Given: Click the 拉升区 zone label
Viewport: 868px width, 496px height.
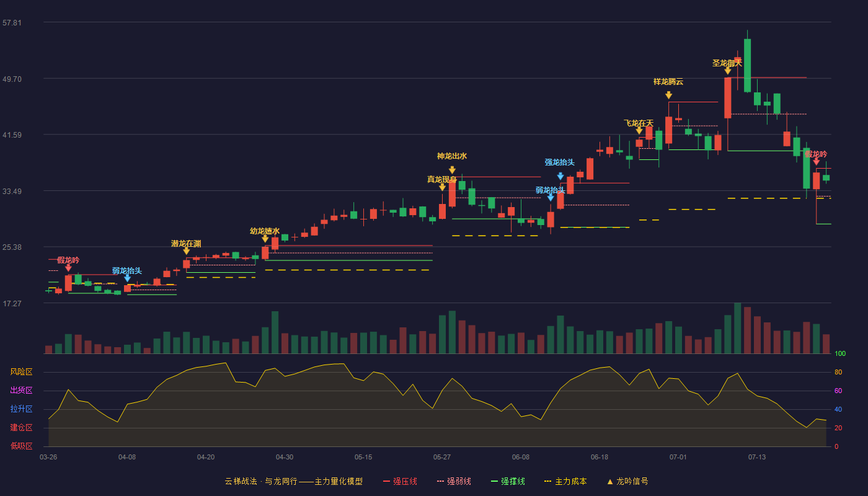Looking at the screenshot, I should tap(21, 409).
